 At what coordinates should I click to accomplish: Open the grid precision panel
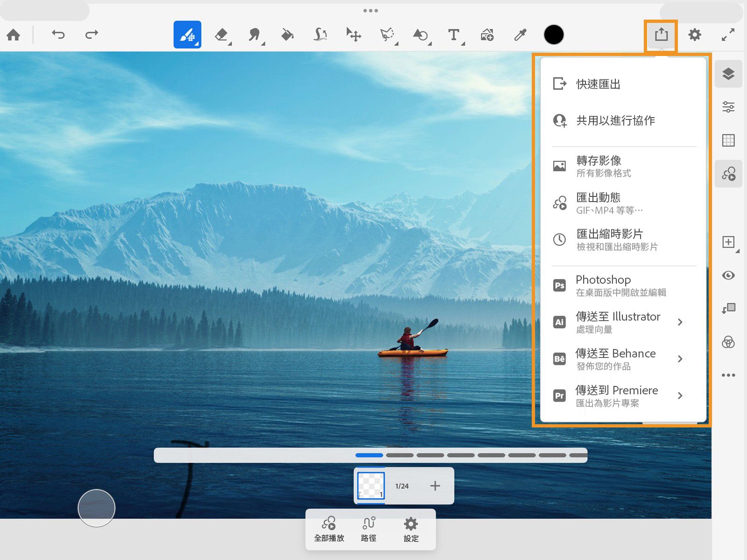click(728, 140)
